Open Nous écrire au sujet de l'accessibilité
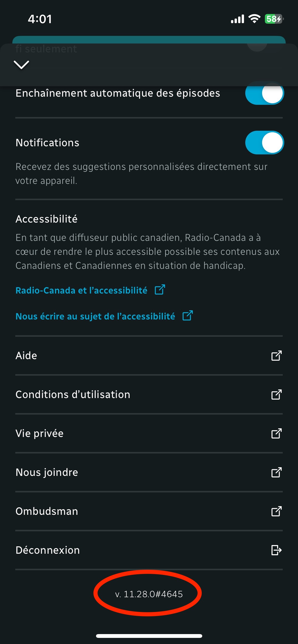Image resolution: width=298 pixels, height=644 pixels. [95, 316]
